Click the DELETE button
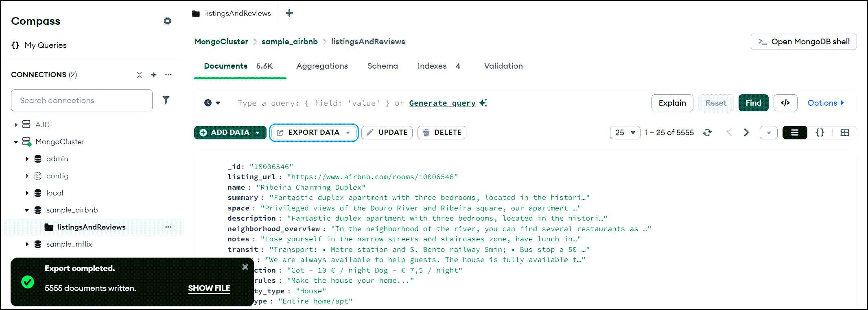 442,132
